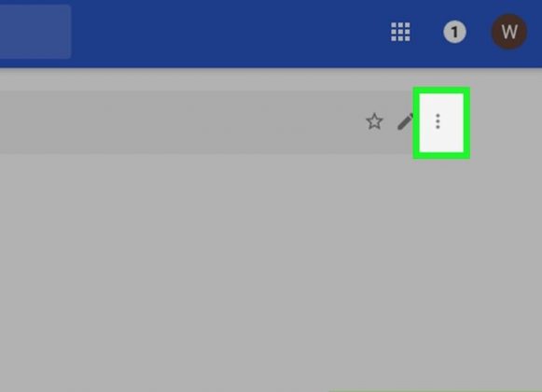
Task: Edit the contact with the pencil icon
Action: 405,121
